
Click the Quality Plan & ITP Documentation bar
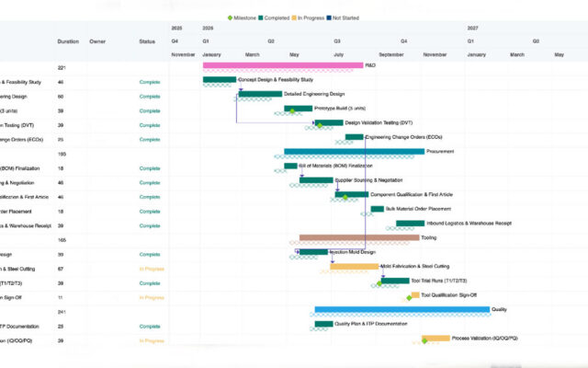pyautogui.click(x=323, y=324)
